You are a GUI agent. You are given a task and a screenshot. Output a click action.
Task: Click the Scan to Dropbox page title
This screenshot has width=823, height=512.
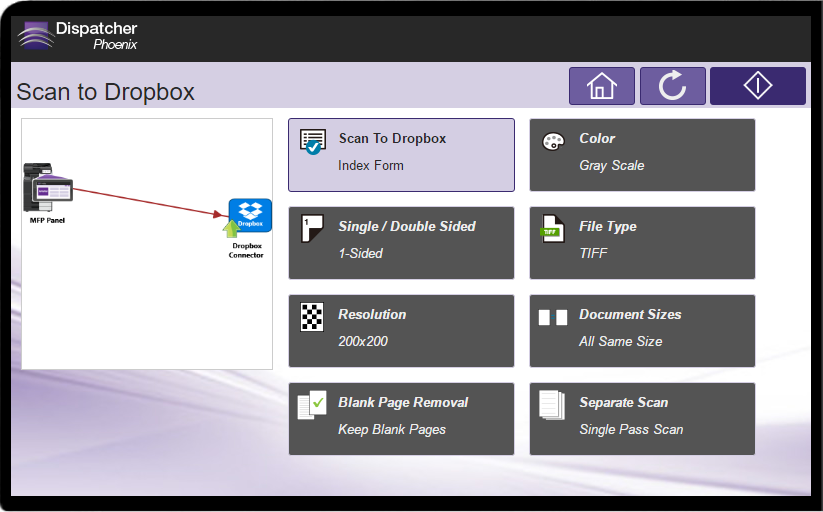(105, 92)
